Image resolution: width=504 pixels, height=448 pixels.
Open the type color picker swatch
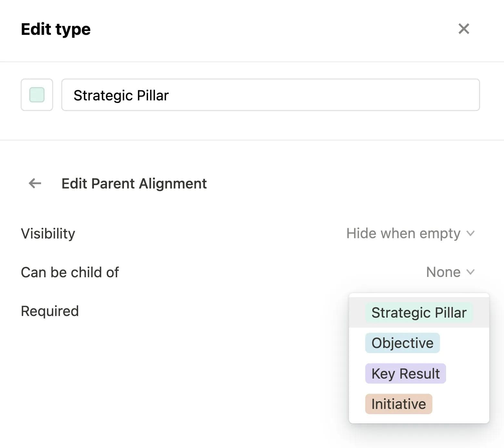click(x=36, y=95)
